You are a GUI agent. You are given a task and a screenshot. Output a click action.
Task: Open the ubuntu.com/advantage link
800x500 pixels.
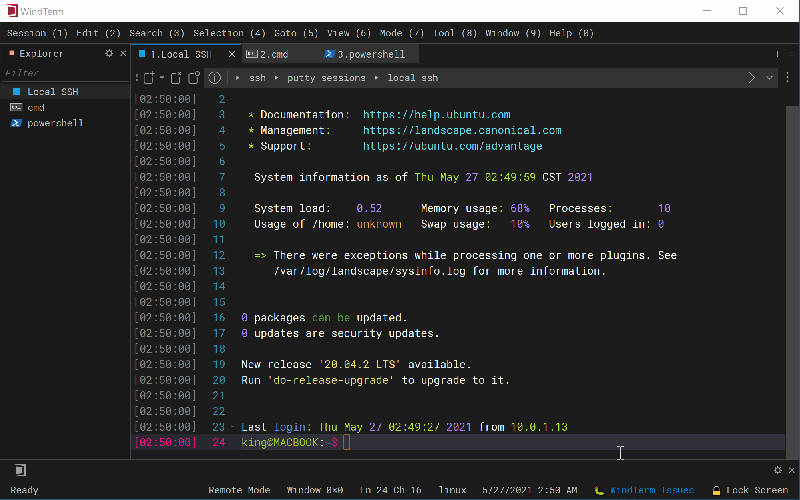453,146
